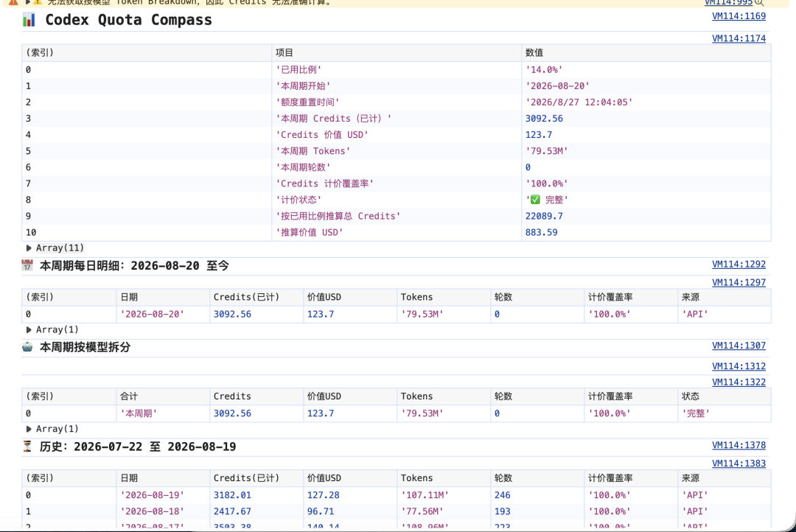Select the 2417.67 credits value

232,511
